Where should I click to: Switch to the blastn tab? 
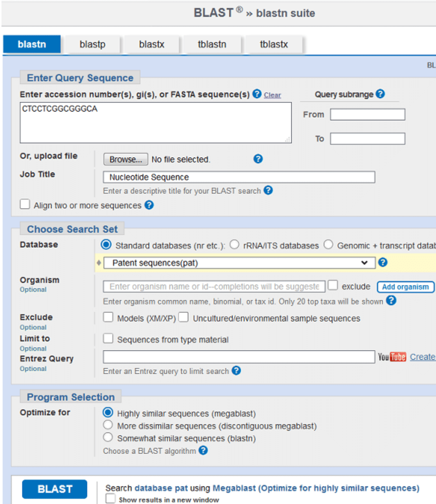[x=32, y=44]
